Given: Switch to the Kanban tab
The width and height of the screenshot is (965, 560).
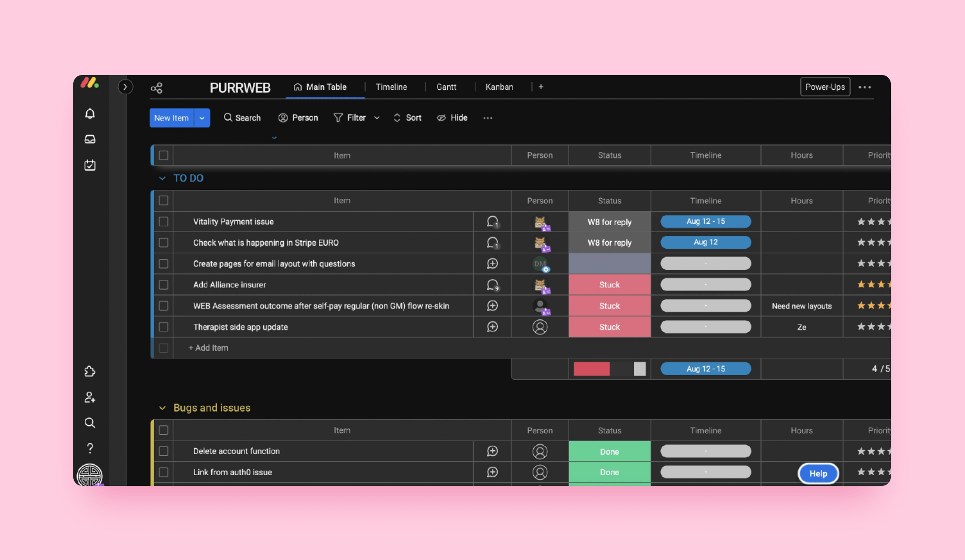Looking at the screenshot, I should point(499,87).
